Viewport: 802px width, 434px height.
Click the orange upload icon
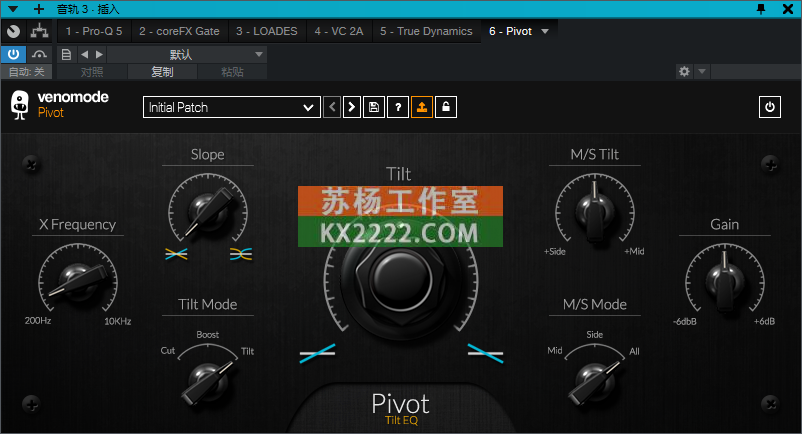point(422,107)
